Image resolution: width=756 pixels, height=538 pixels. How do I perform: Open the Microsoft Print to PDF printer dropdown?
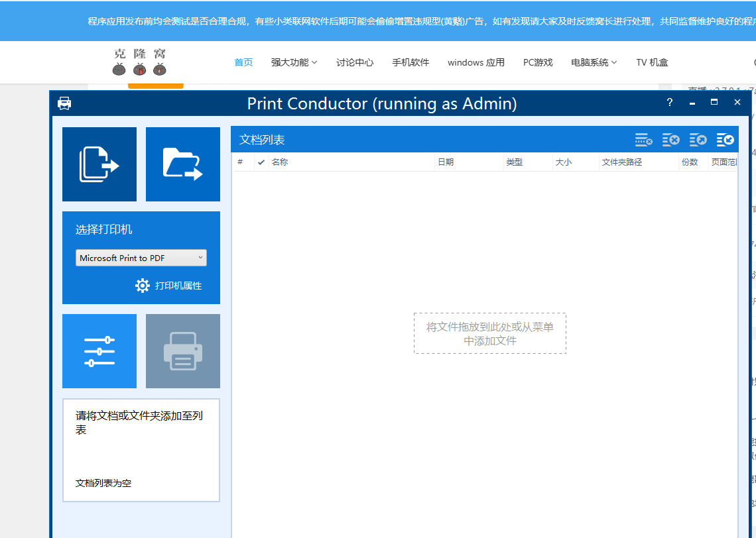click(141, 258)
